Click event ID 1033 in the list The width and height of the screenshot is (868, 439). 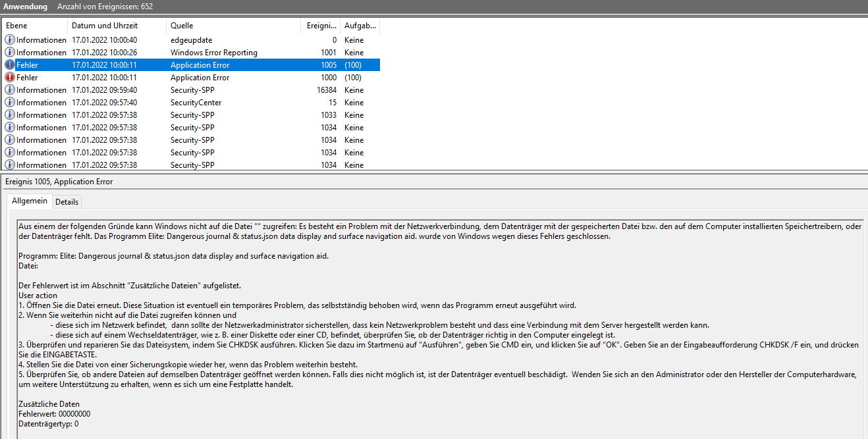tap(329, 115)
